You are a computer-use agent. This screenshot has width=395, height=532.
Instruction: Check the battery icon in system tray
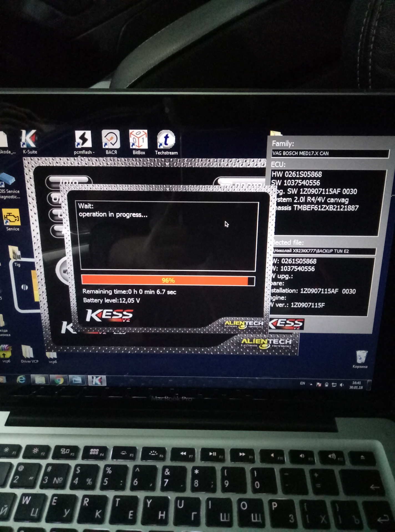[327, 384]
